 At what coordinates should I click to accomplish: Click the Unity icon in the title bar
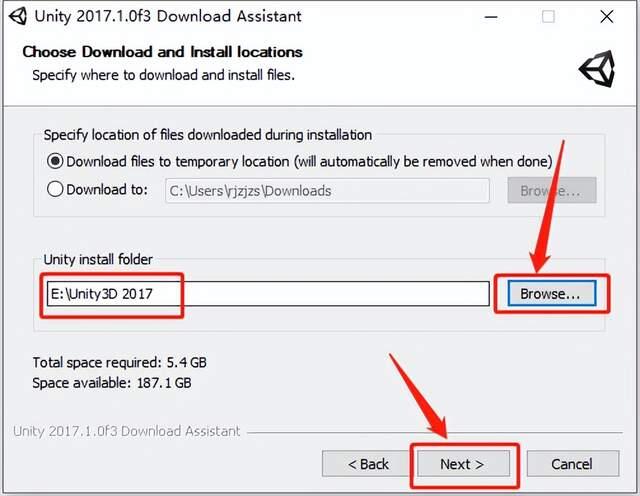14,16
